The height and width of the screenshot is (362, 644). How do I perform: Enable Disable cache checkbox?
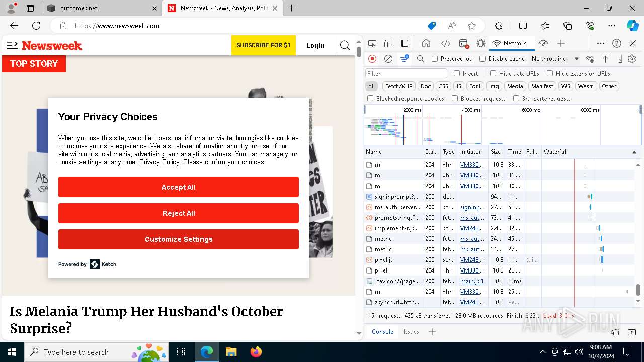point(482,59)
